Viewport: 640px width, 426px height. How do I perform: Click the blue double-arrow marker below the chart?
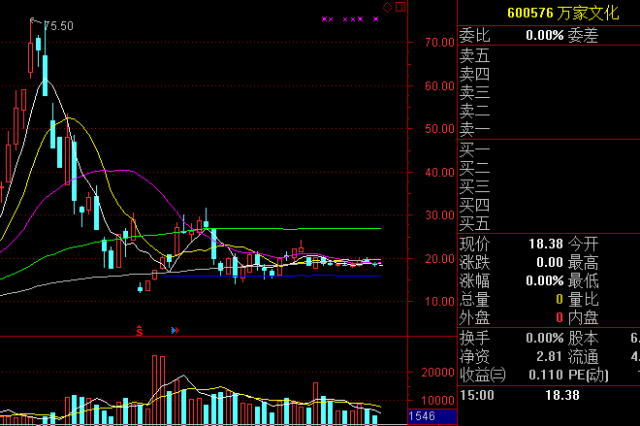(174, 328)
